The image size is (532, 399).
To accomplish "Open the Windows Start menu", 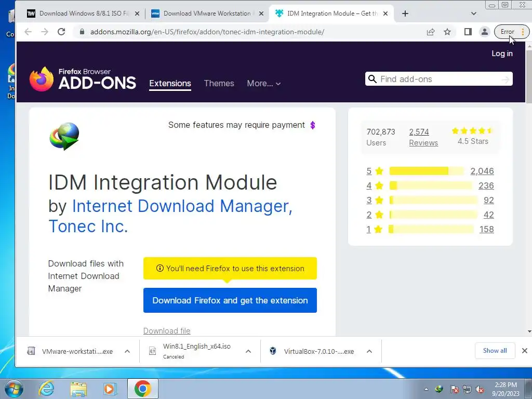I will click(x=14, y=389).
